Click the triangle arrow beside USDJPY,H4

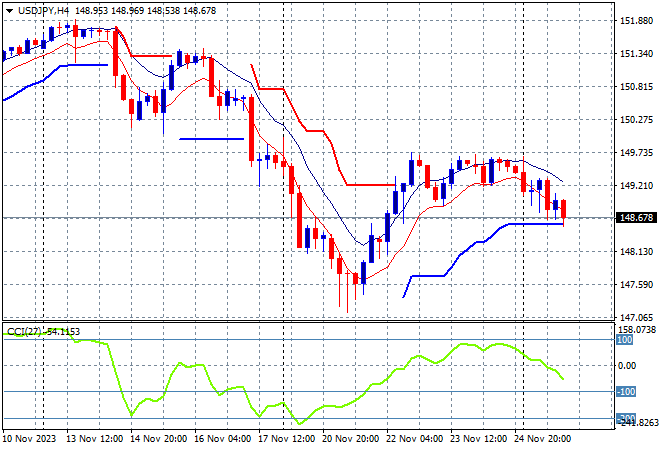(x=8, y=9)
